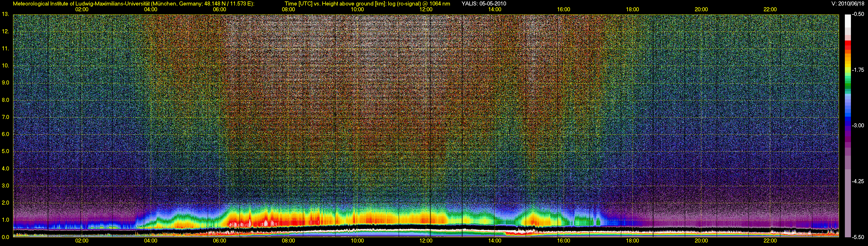Screen dimensions: 868x246
Task: Click the 04:00 label on the bottom time axis
Action: coord(151,241)
